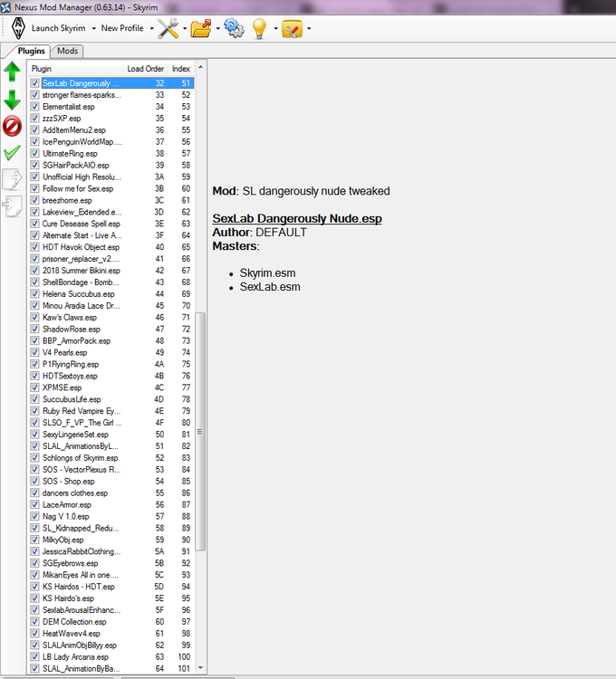Select DEM Collection.esp row
Image resolution: width=616 pixels, height=679 pixels.
click(x=111, y=621)
